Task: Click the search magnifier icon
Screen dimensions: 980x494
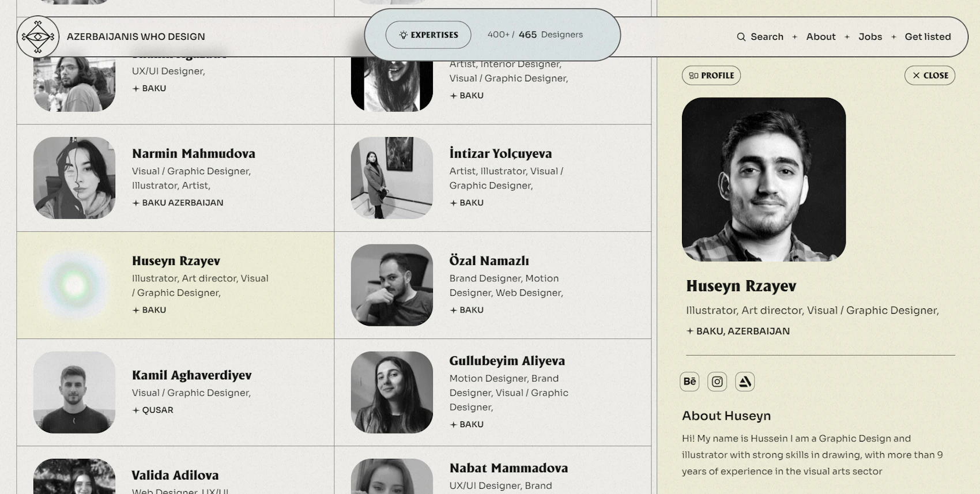Action: 741,37
